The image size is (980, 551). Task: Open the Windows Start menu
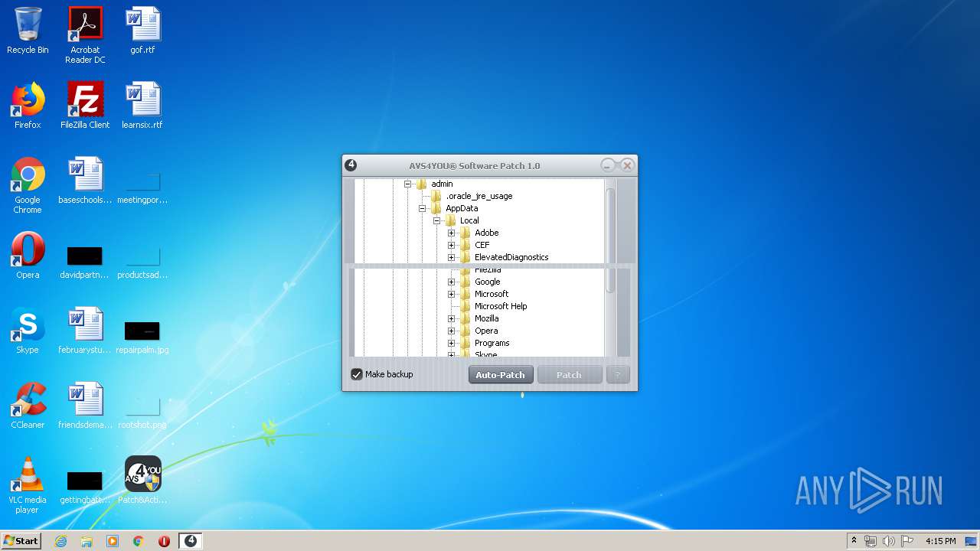tap(21, 541)
